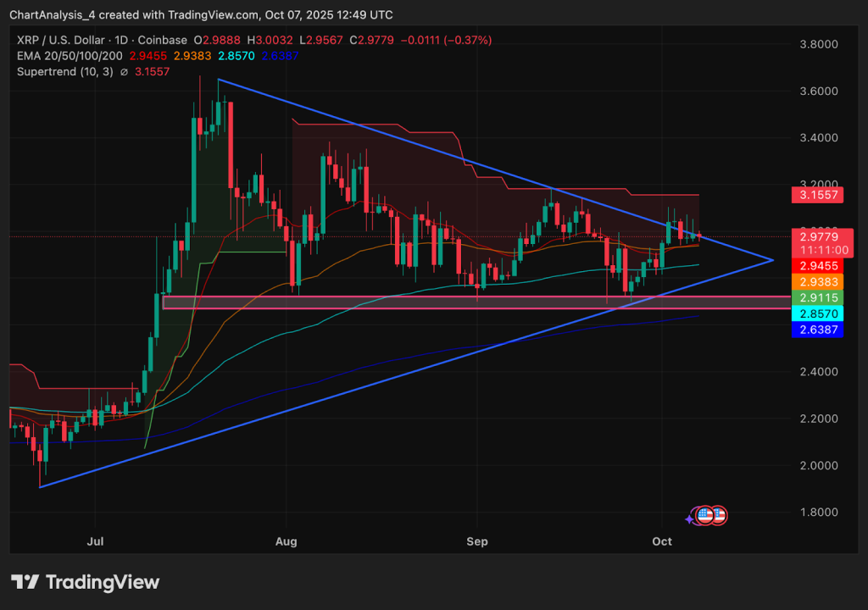
Task: Click the cyan 2.8570 EMA price tag
Action: 817,313
